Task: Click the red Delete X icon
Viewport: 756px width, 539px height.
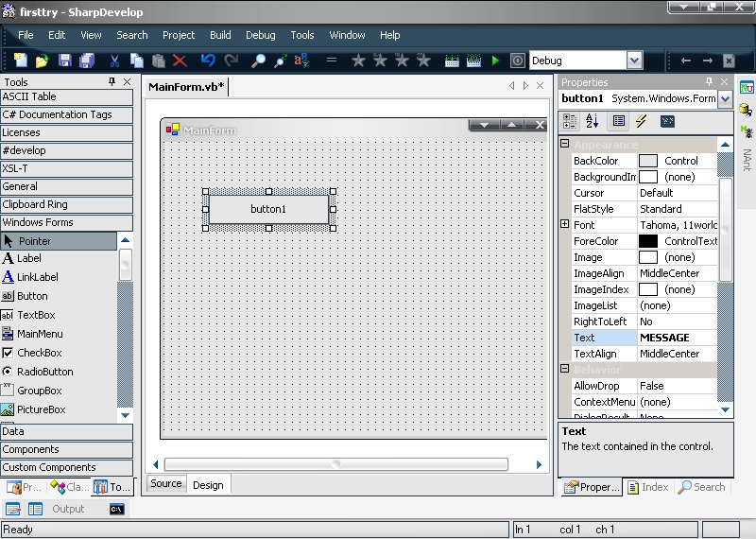Action: pos(180,61)
